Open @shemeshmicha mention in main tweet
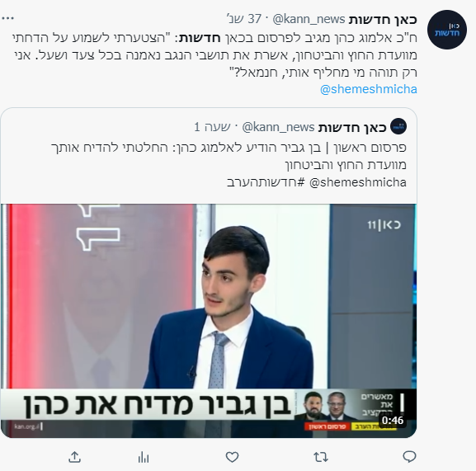The width and height of the screenshot is (476, 471). tap(369, 89)
